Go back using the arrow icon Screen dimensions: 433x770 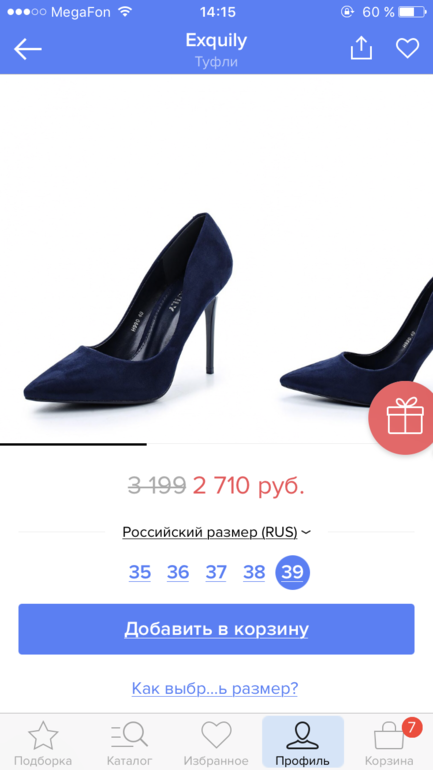click(28, 49)
